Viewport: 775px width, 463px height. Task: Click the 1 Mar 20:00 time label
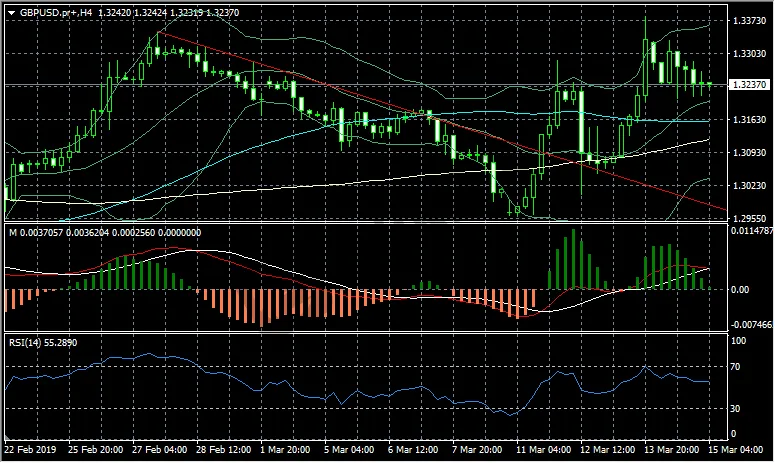point(285,450)
